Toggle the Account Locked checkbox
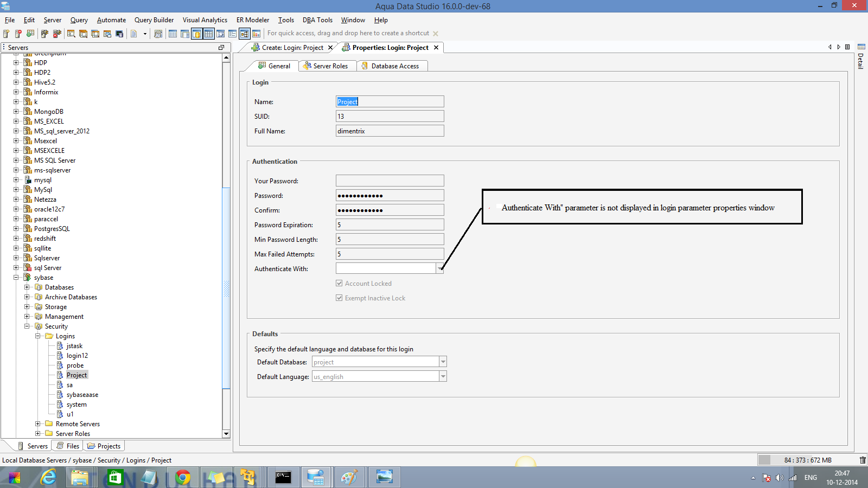 pyautogui.click(x=339, y=283)
